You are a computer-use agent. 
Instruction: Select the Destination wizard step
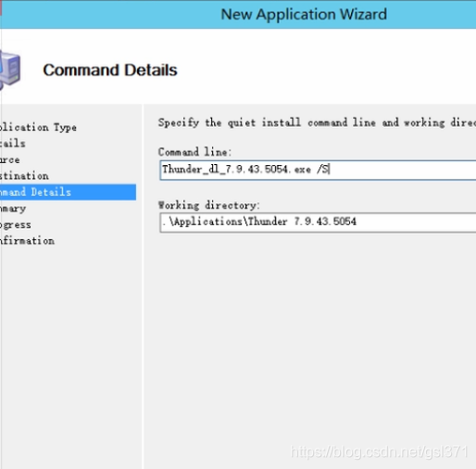24,176
